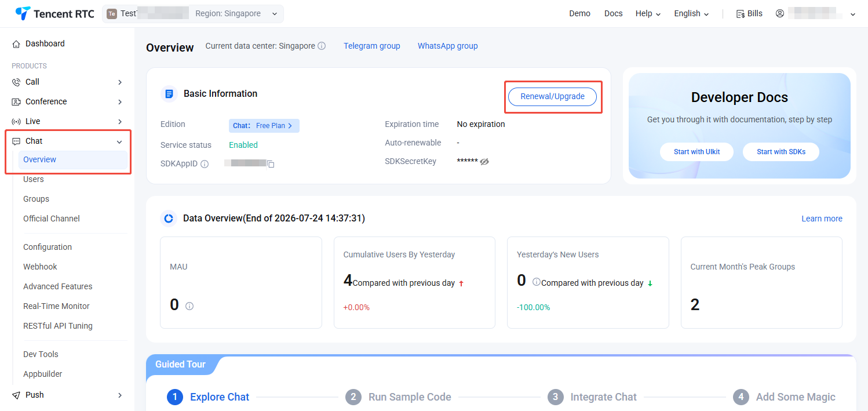The image size is (868, 411).
Task: Open Official Channel menu item
Action: 52,219
